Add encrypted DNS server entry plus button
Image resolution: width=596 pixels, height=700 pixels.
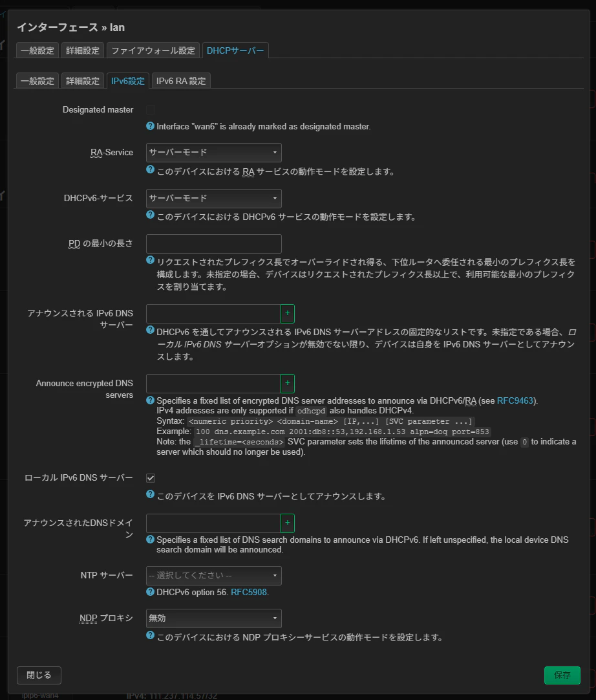(x=287, y=383)
